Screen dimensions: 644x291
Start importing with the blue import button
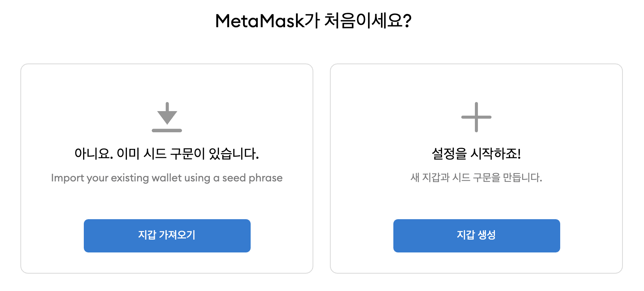point(167,235)
